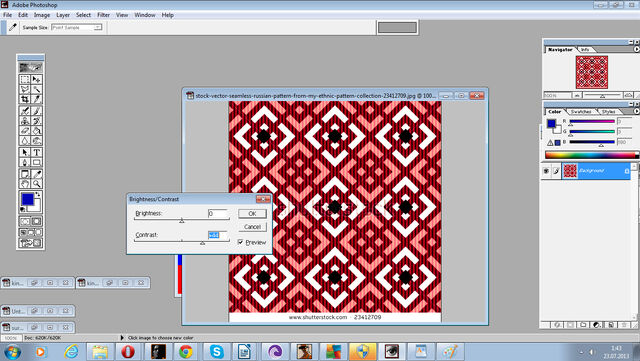
Task: Select the Brush tool
Action: pyautogui.click(x=36, y=111)
